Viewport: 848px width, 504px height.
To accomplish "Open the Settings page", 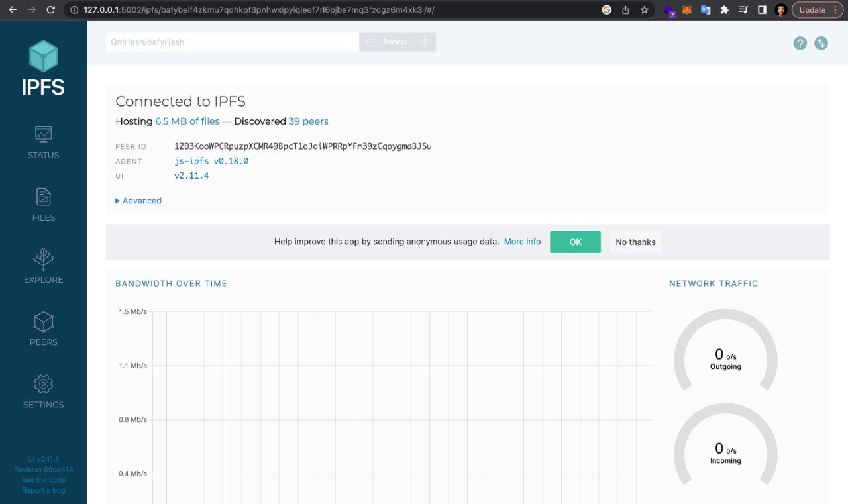I will (x=43, y=391).
